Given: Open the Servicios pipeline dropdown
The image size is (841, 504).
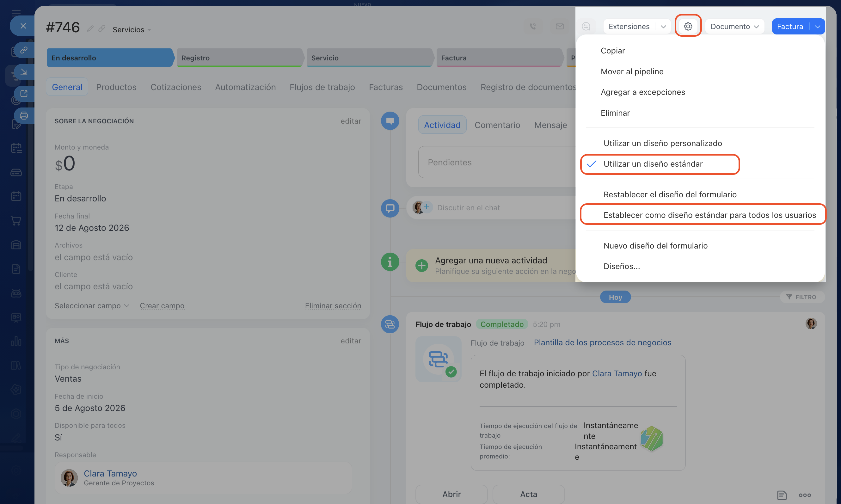Looking at the screenshot, I should 132,29.
